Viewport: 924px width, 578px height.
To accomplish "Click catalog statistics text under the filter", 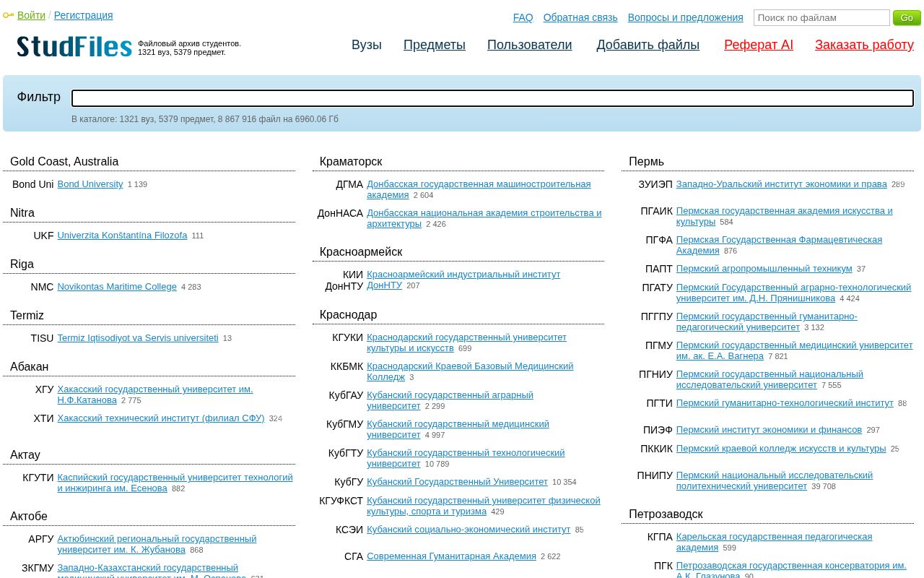I will coord(205,119).
